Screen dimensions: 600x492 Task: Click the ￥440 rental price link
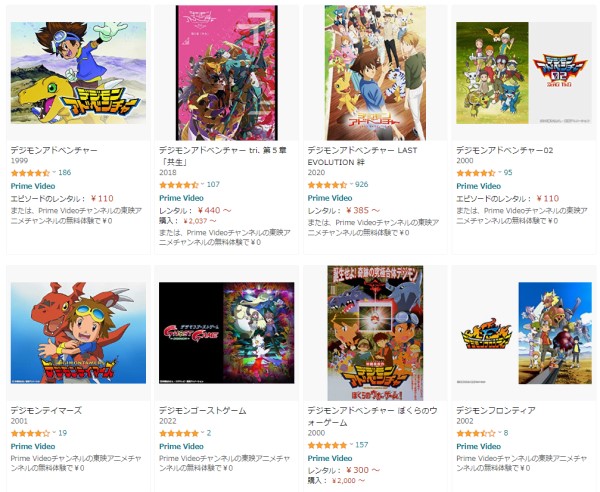pyautogui.click(x=214, y=210)
